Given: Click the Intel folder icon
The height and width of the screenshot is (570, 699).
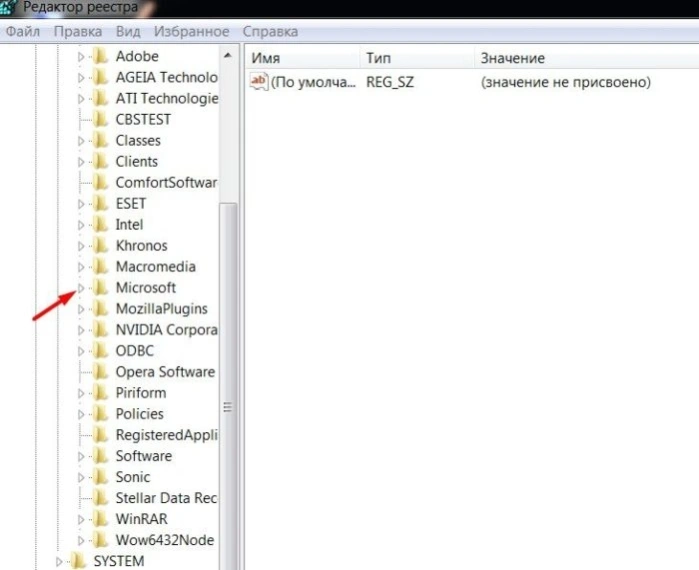Looking at the screenshot, I should [101, 224].
